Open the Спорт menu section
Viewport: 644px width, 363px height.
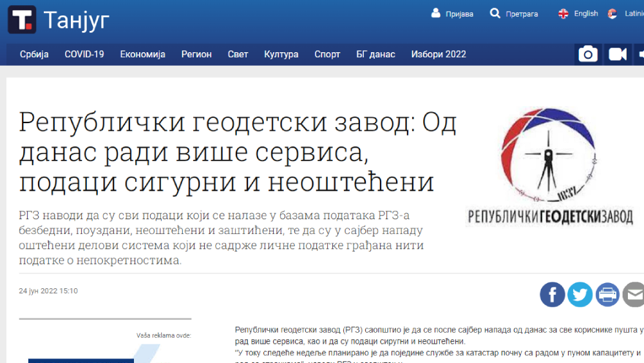(x=327, y=54)
